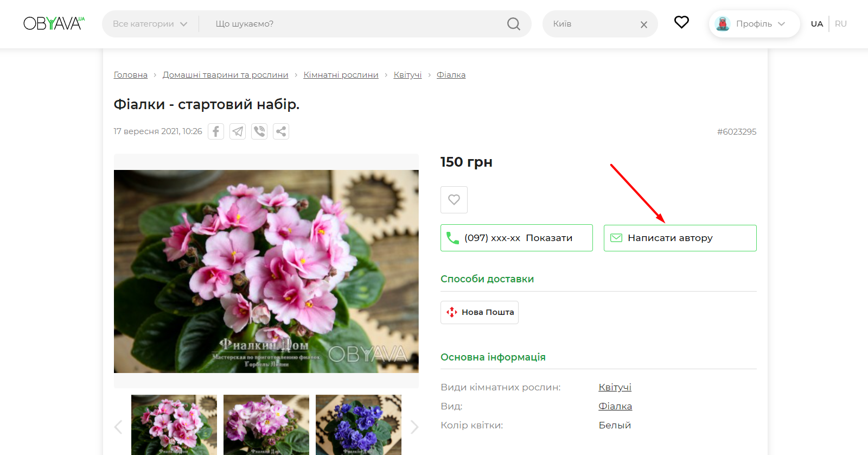Share listing via Telegram
Screen dimensions: 868x455
click(x=238, y=131)
